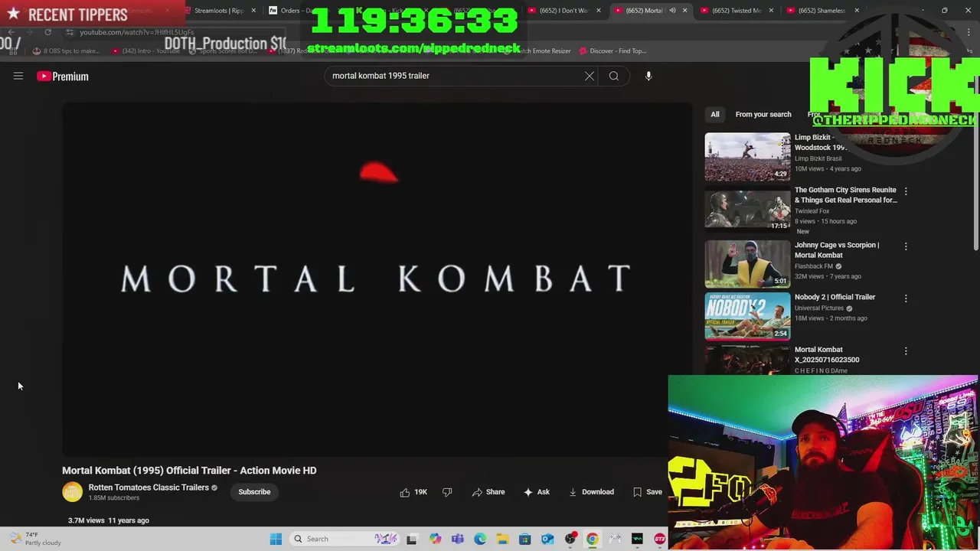
Task: Open options menu for Mortal Kombat X video
Action: pos(906,351)
